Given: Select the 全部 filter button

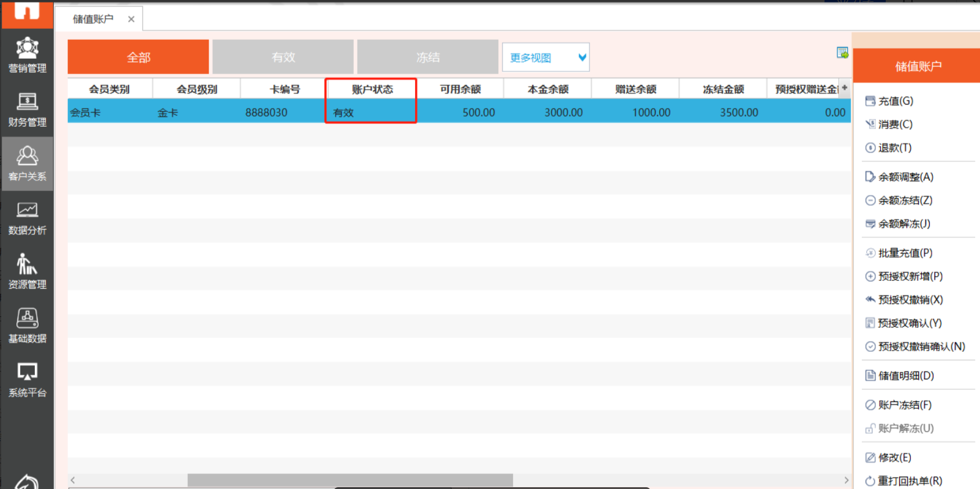Looking at the screenshot, I should (x=138, y=57).
